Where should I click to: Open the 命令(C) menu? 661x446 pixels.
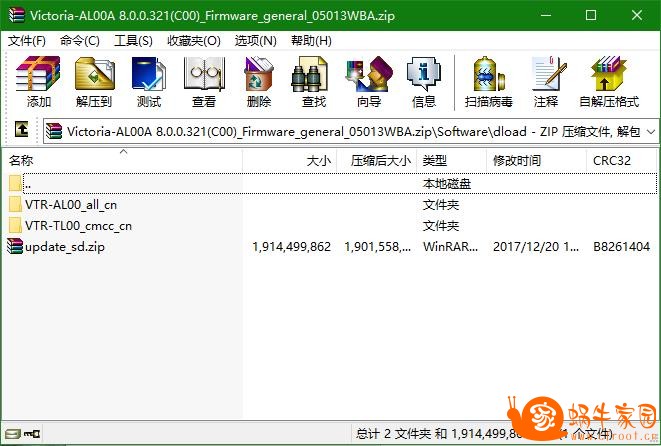tap(80, 41)
